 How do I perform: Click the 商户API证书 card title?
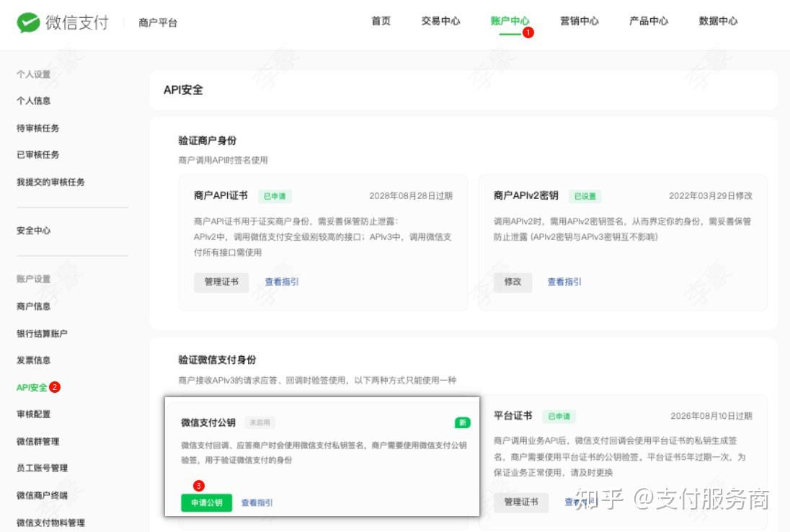pos(221,195)
